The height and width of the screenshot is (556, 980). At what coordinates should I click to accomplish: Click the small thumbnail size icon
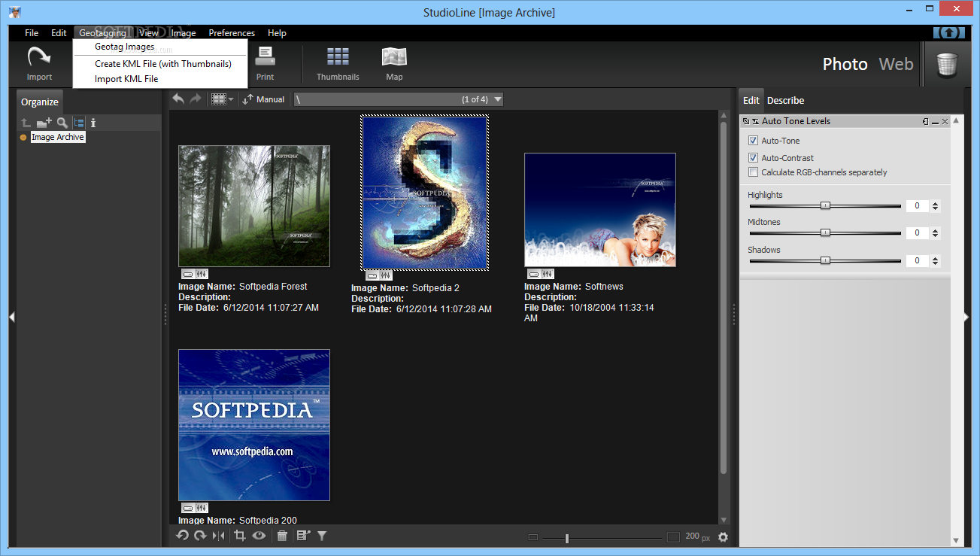[x=533, y=537]
